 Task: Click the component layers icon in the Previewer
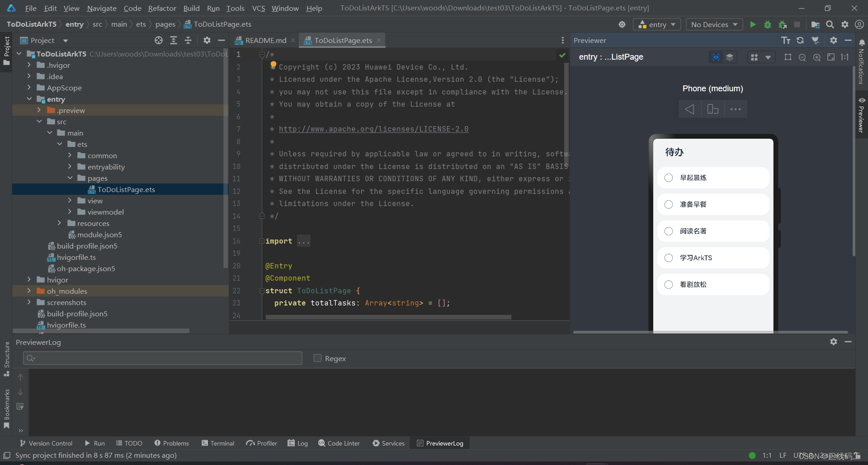(730, 57)
